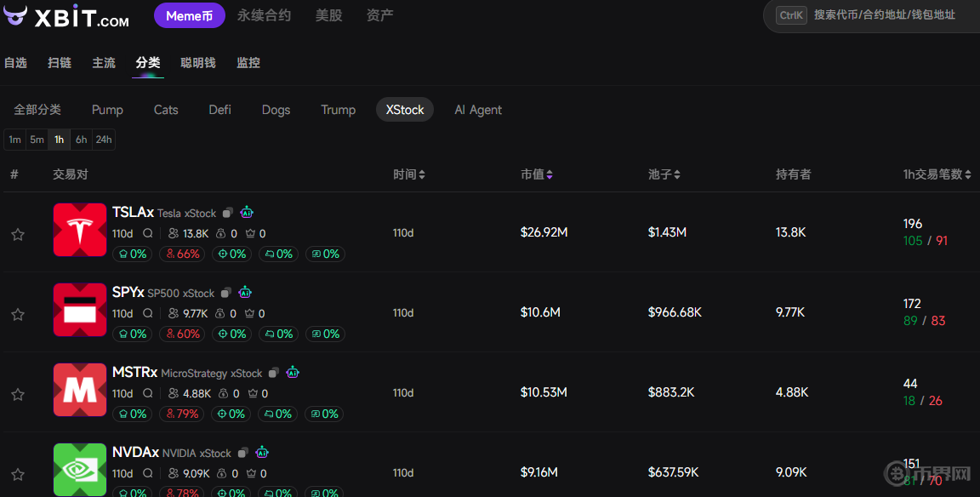Sort by 市值 column arrows
The height and width of the screenshot is (497, 980).
pos(550,174)
